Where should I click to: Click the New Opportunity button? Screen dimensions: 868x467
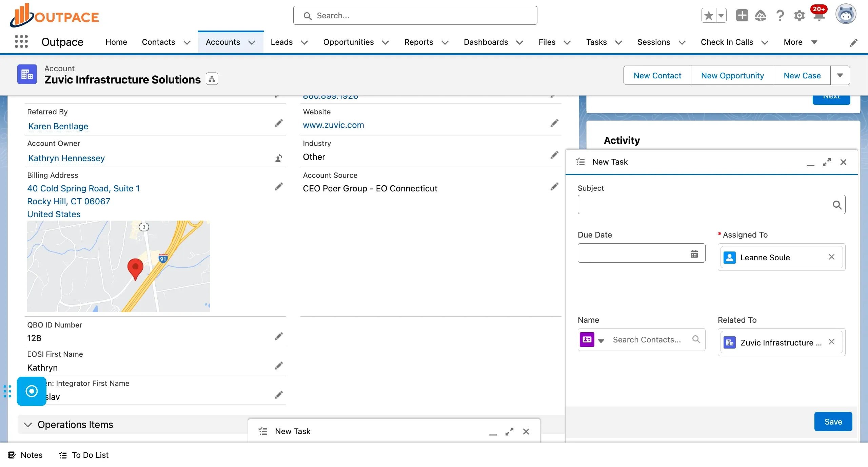pyautogui.click(x=732, y=75)
